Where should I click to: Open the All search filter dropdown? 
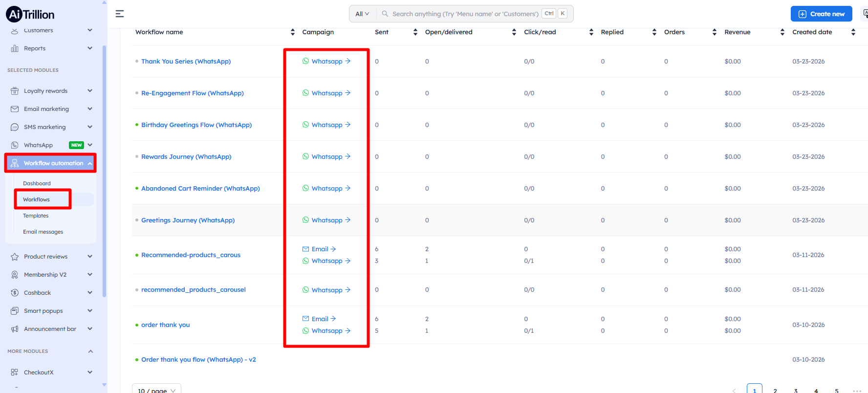tap(362, 14)
